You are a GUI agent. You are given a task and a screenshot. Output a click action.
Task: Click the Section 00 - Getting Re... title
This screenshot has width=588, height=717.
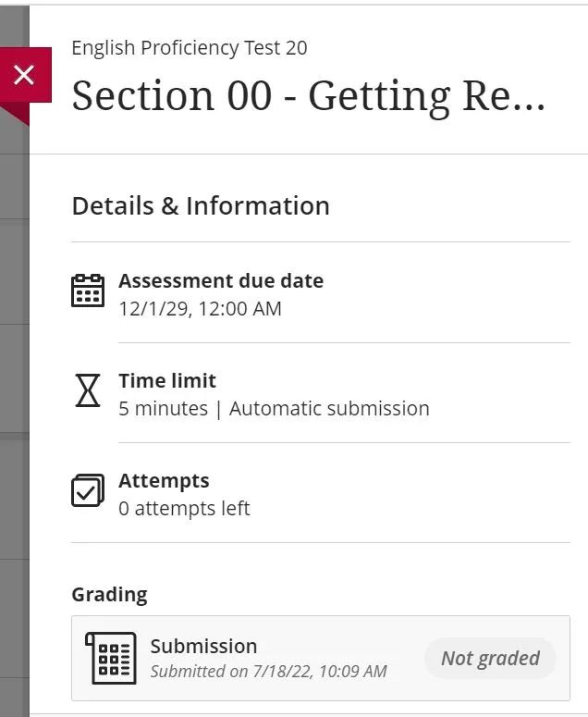point(308,96)
